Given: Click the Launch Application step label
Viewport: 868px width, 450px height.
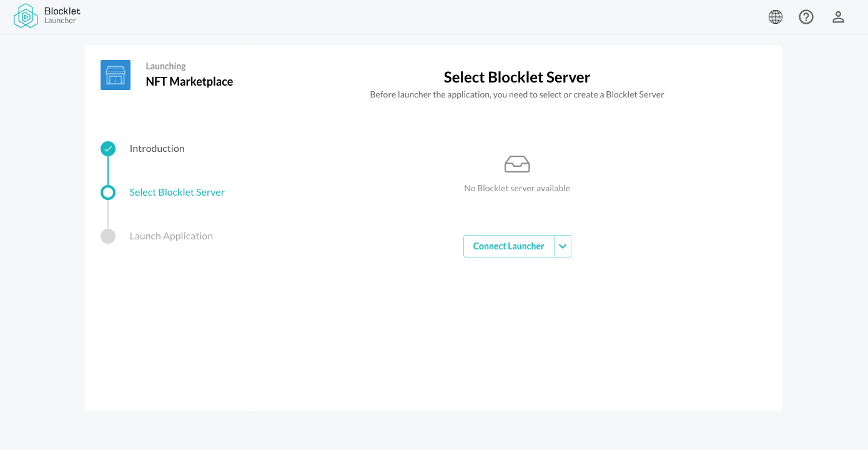Looking at the screenshot, I should click(171, 236).
